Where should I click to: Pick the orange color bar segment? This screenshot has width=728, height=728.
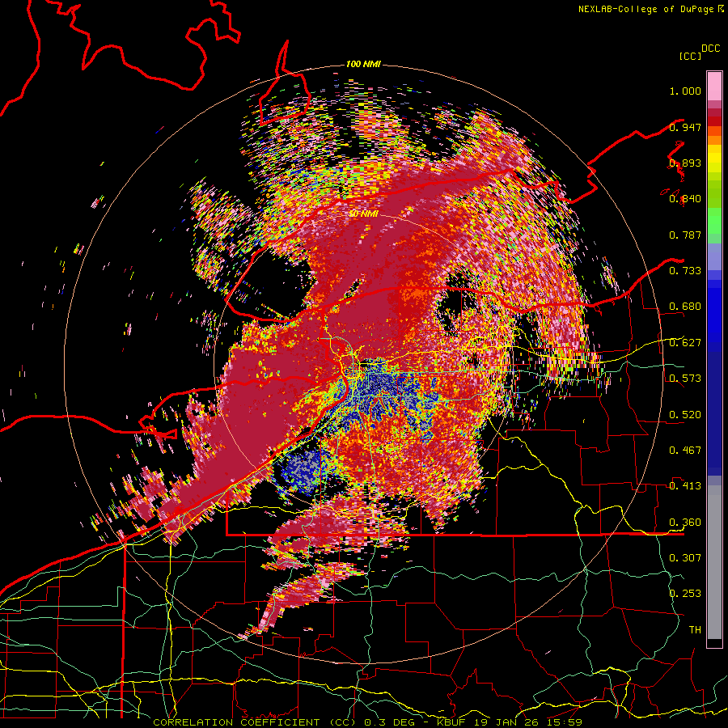click(714, 140)
